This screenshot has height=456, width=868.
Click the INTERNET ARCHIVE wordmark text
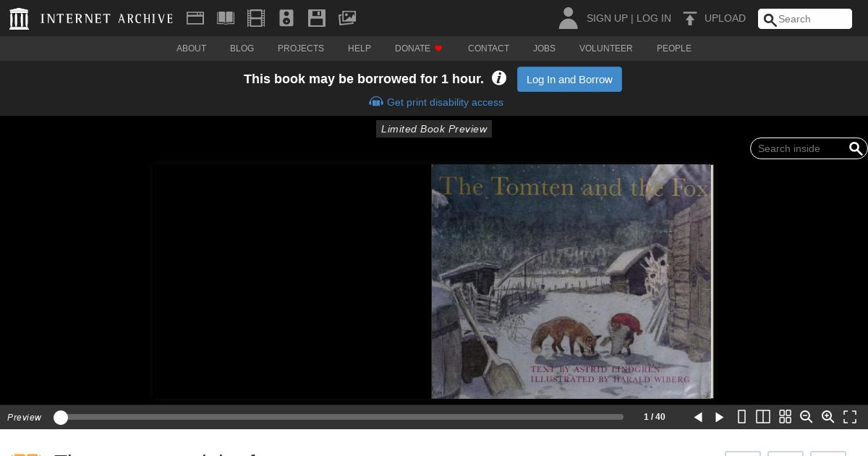pos(107,19)
